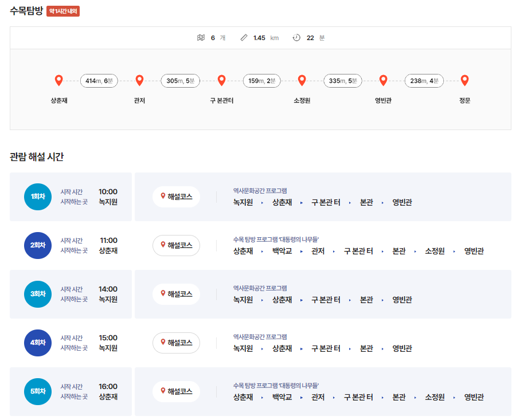This screenshot has height=420, width=520.
Task: Click the 305m, 5분 distance pill
Action: click(x=181, y=81)
